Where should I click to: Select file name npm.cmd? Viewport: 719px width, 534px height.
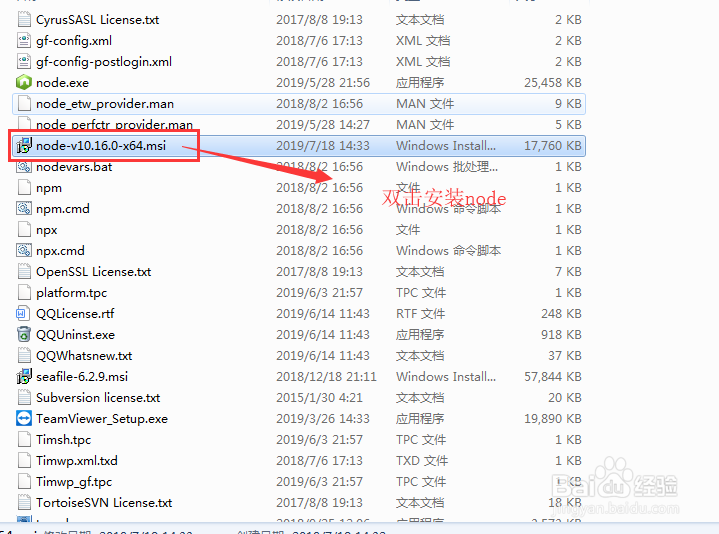[63, 209]
